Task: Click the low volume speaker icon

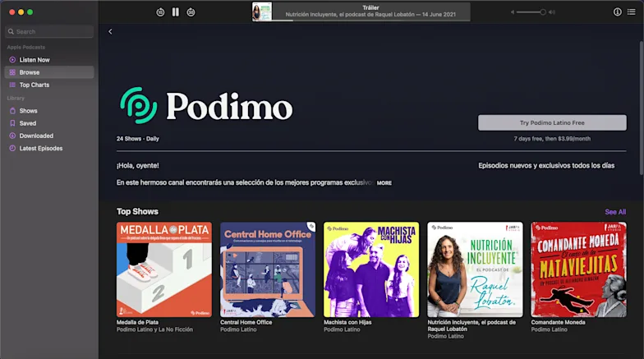Action: click(513, 12)
